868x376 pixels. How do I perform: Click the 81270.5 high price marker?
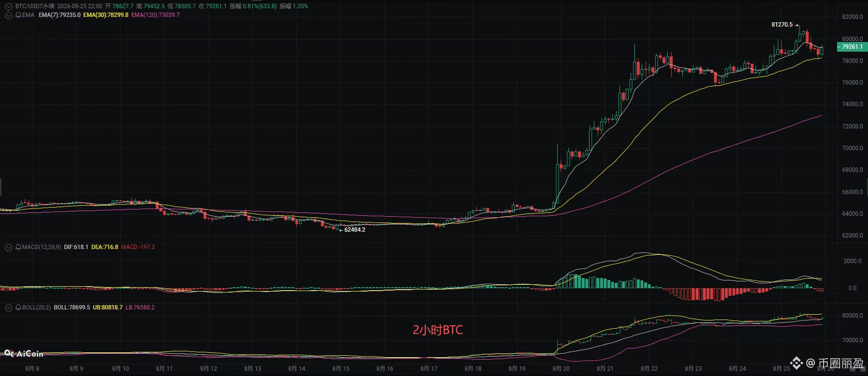click(782, 25)
